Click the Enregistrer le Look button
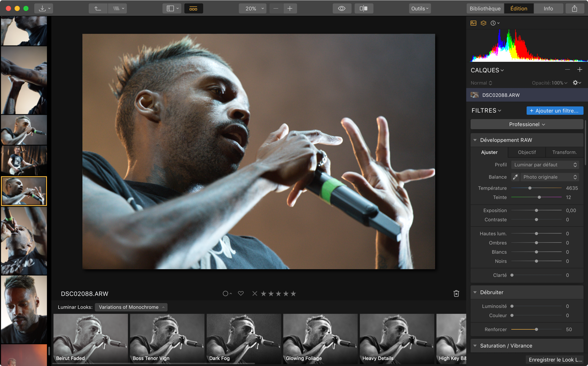The width and height of the screenshot is (588, 366). click(x=555, y=360)
